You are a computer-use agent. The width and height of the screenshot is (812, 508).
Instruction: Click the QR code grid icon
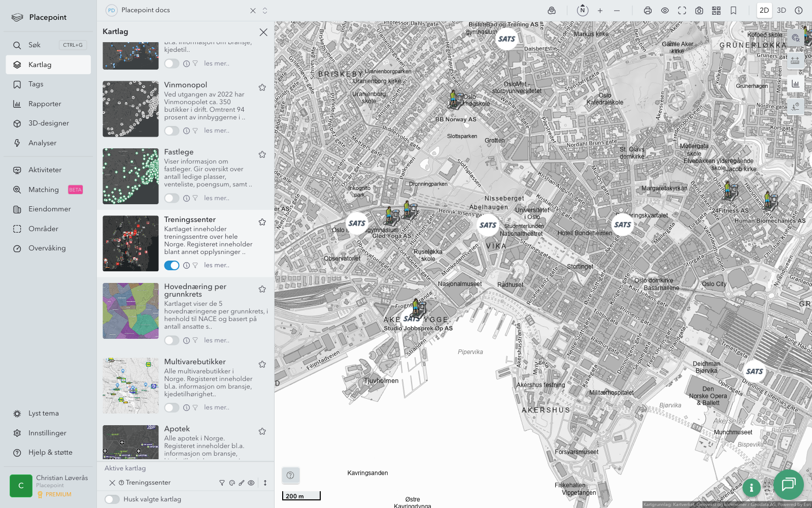coord(716,11)
